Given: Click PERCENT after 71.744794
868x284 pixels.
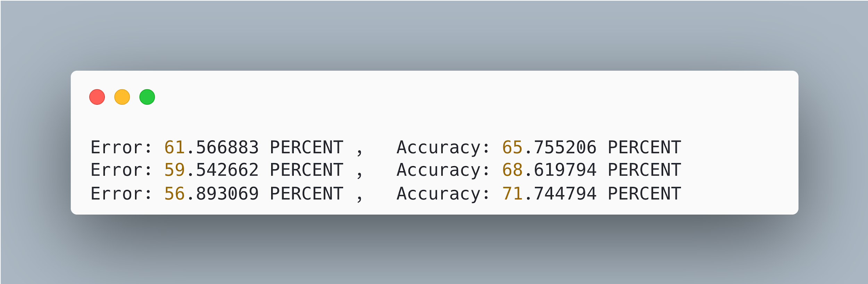Looking at the screenshot, I should pos(644,193).
